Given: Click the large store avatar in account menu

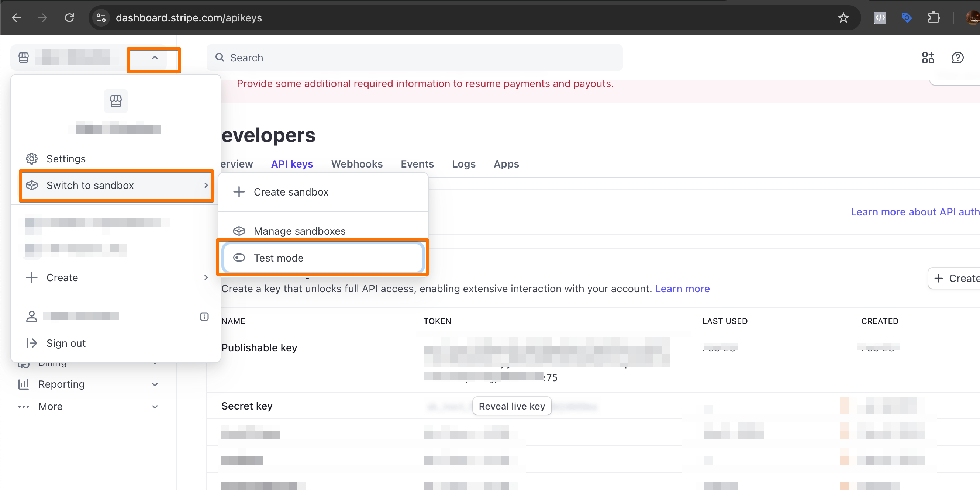Looking at the screenshot, I should click(115, 101).
